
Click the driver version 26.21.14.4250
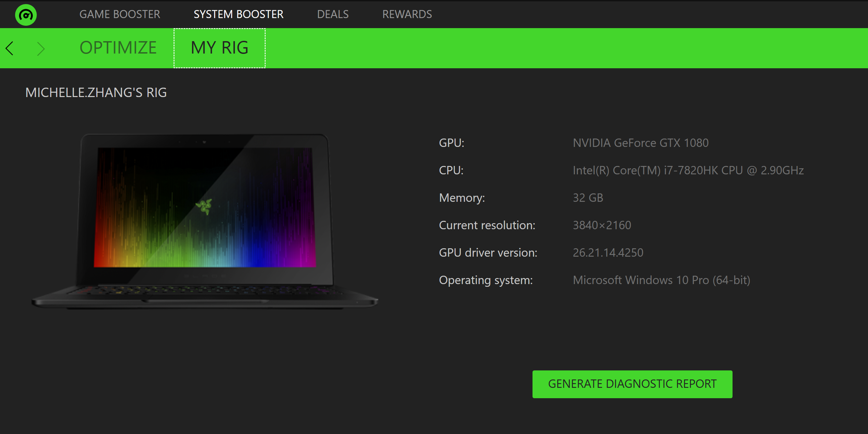(608, 253)
